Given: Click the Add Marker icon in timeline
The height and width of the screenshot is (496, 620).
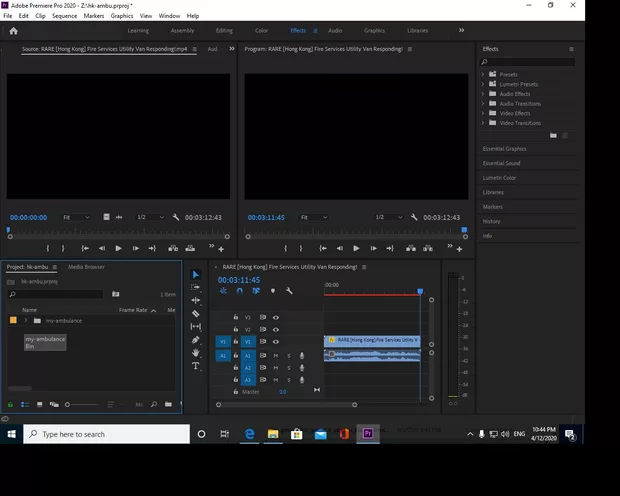Looking at the screenshot, I should click(x=273, y=291).
